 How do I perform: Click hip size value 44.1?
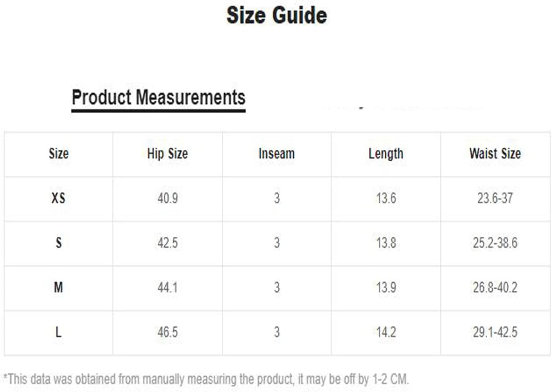coord(167,287)
